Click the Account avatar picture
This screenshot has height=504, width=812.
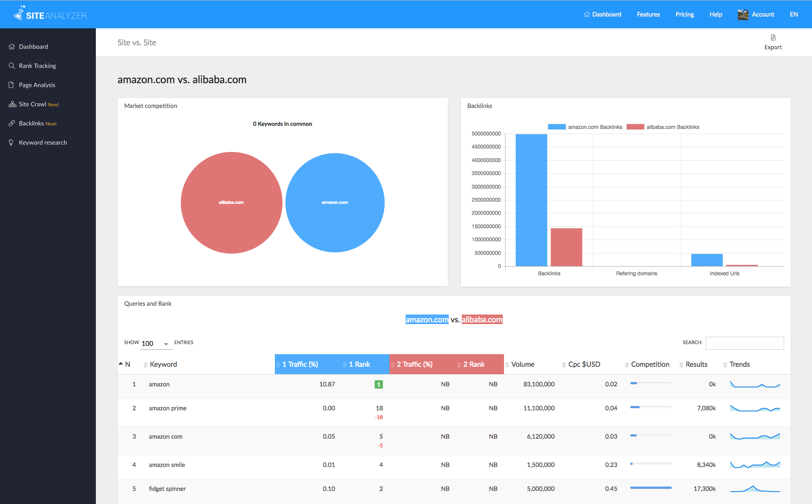click(743, 14)
